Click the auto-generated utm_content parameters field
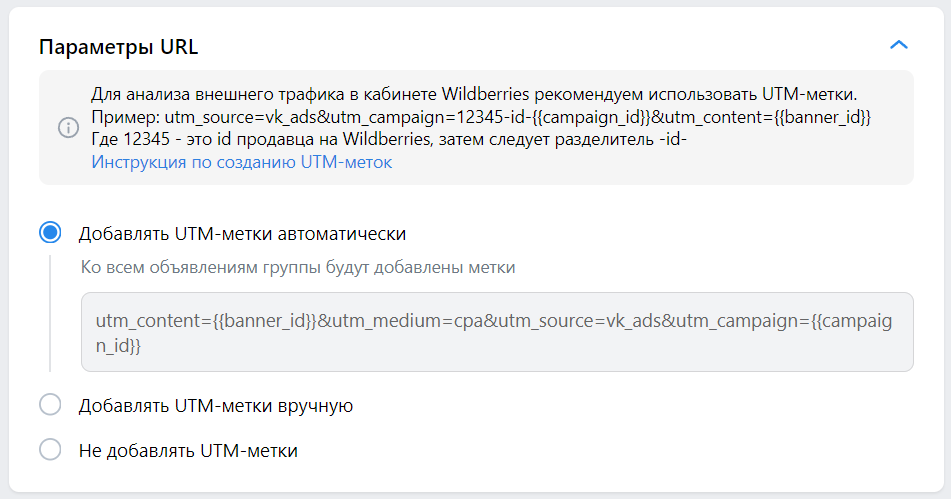Viewport: 951px width, 499px height. point(497,332)
